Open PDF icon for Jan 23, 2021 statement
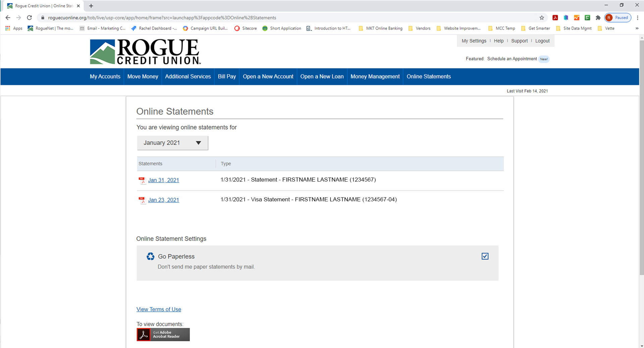 [x=142, y=200]
